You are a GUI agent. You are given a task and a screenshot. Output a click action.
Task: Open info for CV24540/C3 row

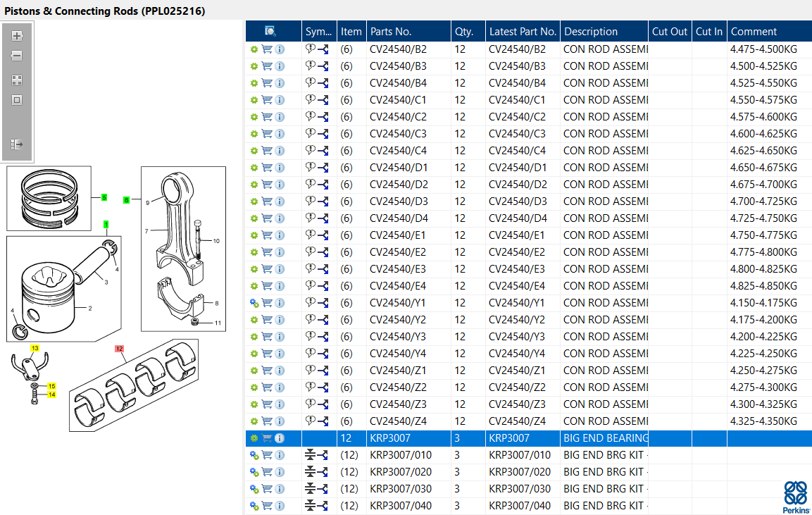(x=280, y=134)
